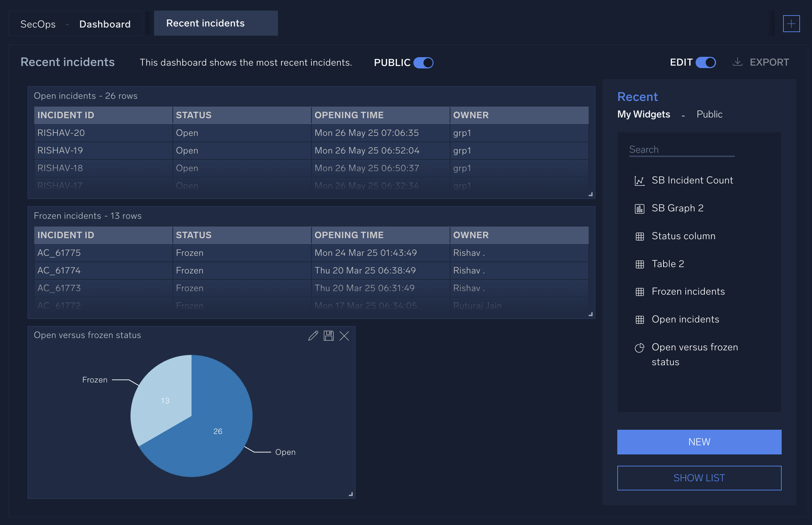812x525 pixels.
Task: Toggle the PUBLIC switch
Action: coord(423,63)
